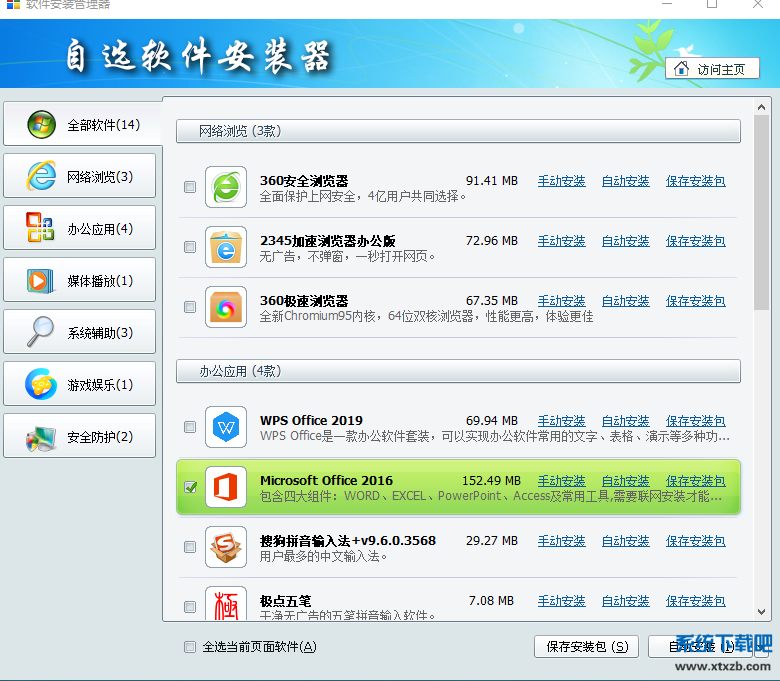Uncheck the Microsoft Office 2016 checkbox

(190, 487)
